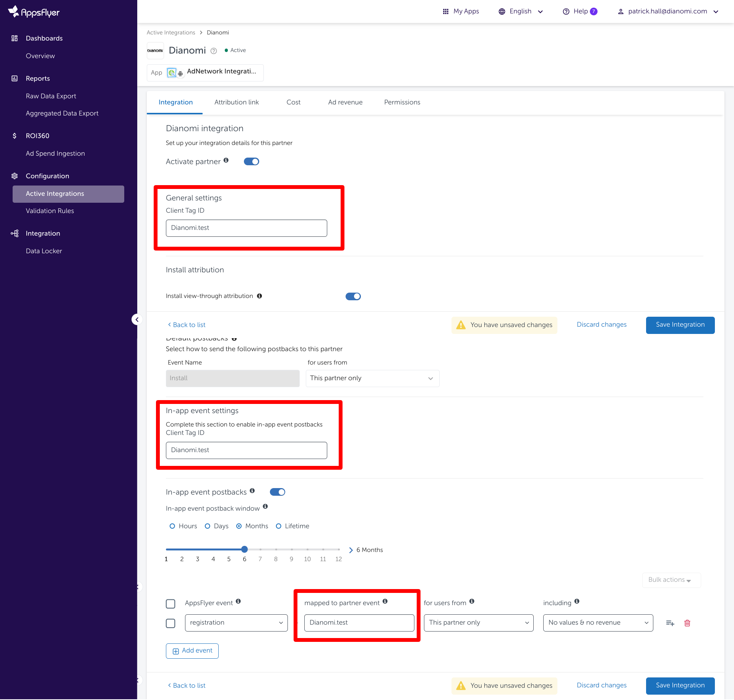Click General settings Client Tag ID field
Screen dimensions: 734x700
pyautogui.click(x=247, y=228)
